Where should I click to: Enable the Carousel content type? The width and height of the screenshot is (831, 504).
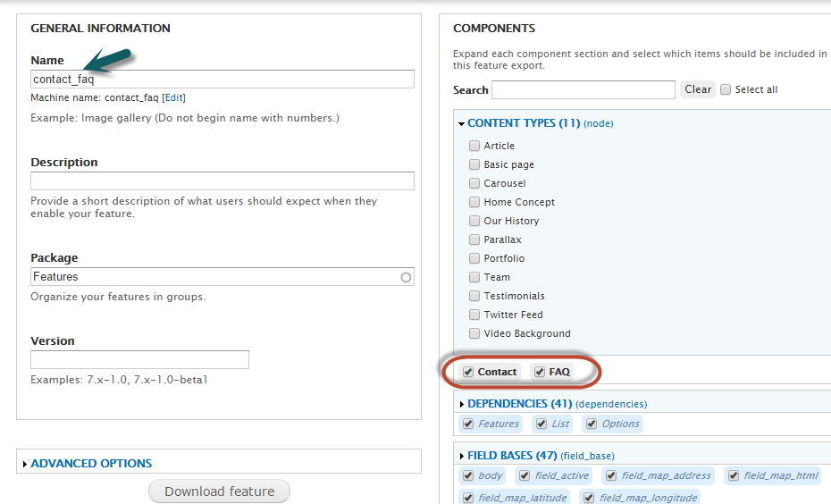(x=474, y=183)
